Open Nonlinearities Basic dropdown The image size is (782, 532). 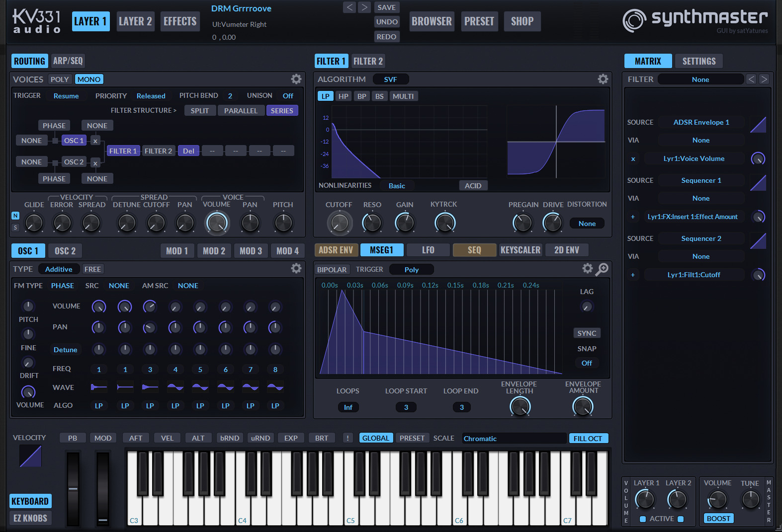pyautogui.click(x=397, y=186)
